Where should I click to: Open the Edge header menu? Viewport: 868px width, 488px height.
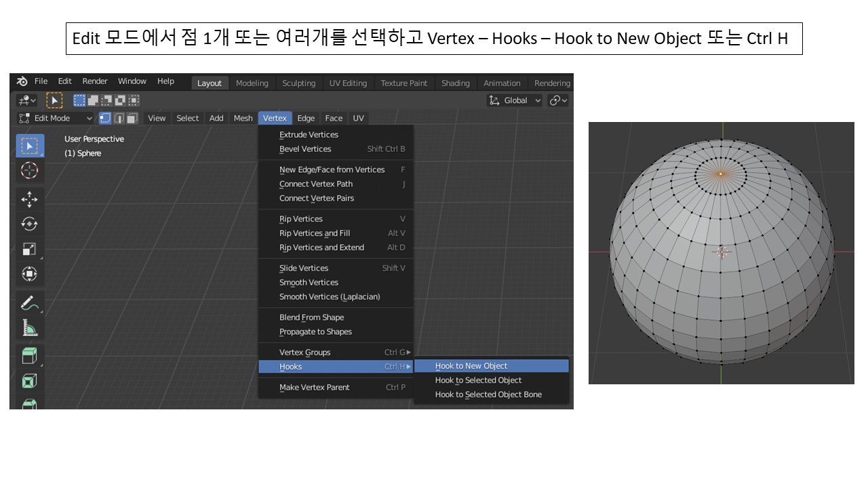[306, 118]
